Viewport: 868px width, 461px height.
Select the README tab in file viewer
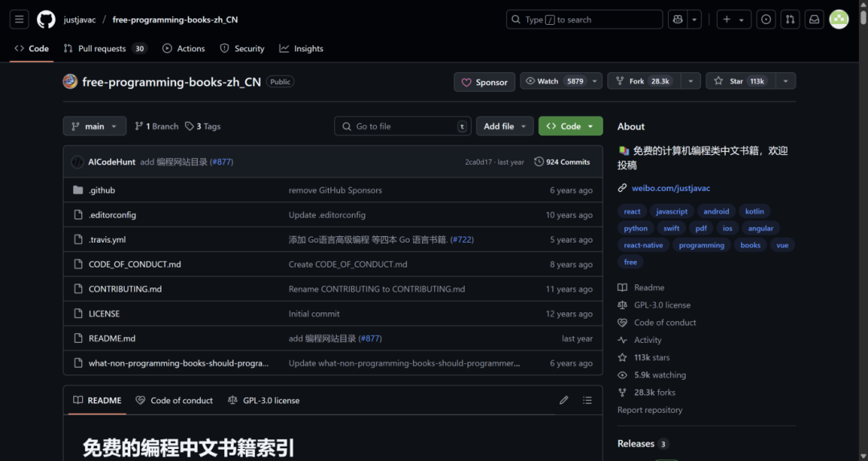point(97,400)
